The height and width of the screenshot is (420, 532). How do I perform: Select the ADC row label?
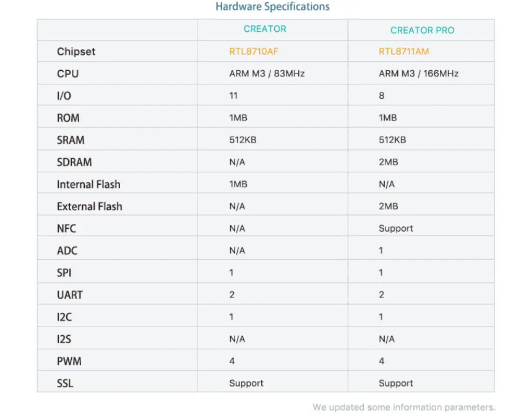(x=67, y=251)
